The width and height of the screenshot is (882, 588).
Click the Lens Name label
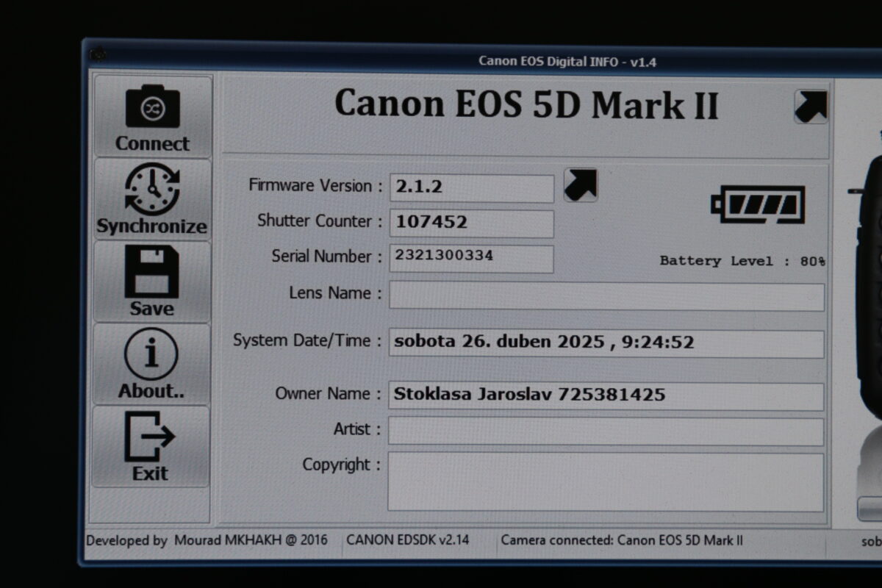pos(335,293)
